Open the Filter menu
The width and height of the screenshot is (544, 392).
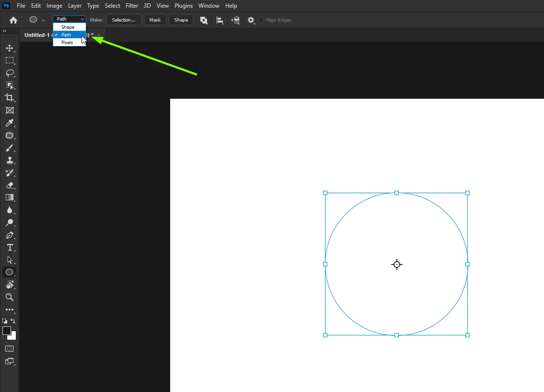tap(132, 6)
